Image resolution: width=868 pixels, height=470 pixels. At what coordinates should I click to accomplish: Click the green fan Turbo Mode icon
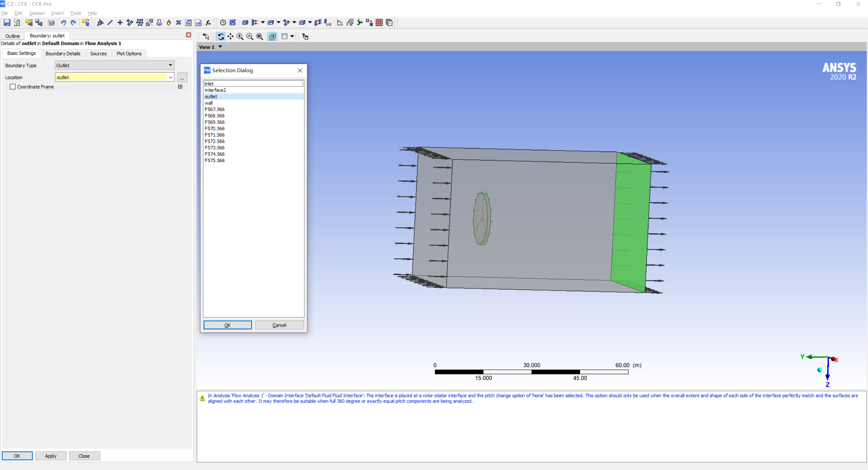click(360, 22)
